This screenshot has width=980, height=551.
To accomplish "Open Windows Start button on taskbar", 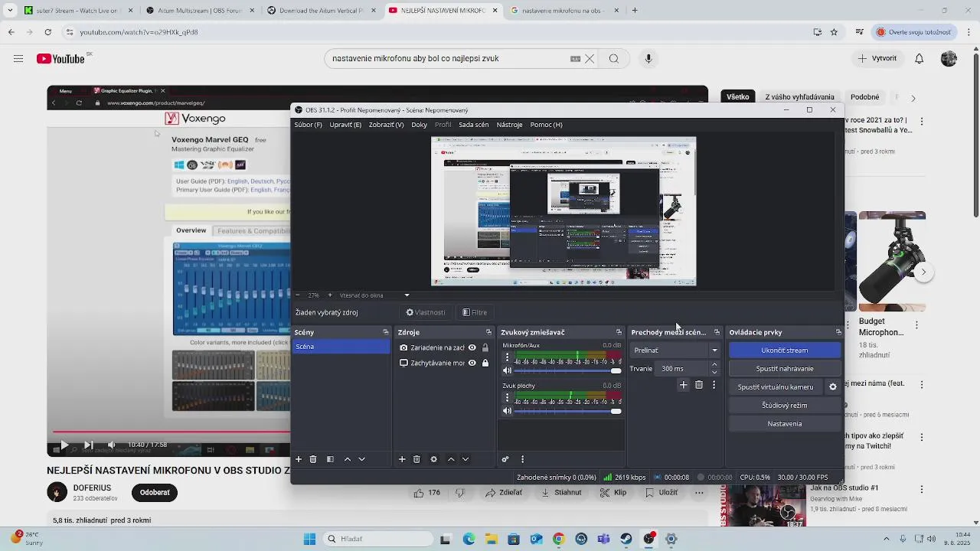I will pyautogui.click(x=309, y=539).
